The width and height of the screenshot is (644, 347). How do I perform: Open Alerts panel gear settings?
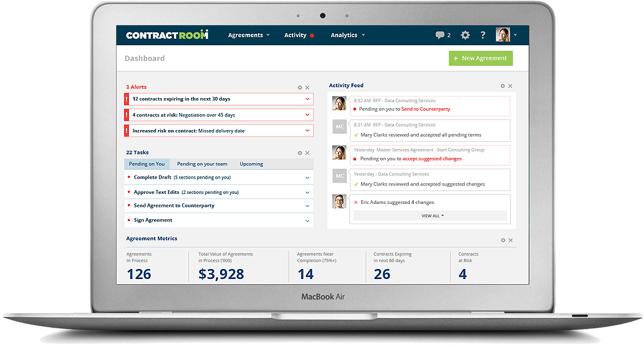tap(300, 87)
